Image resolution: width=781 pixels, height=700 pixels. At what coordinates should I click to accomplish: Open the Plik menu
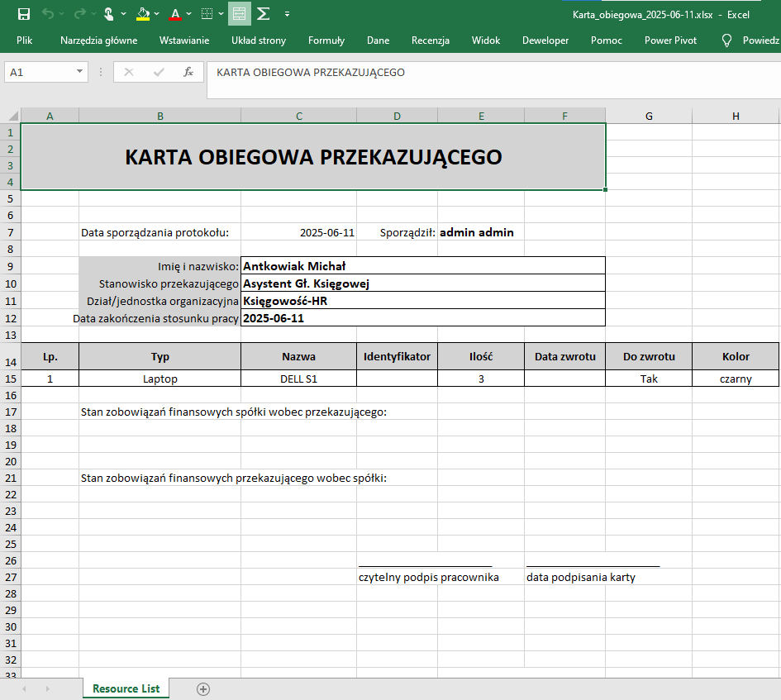click(25, 40)
